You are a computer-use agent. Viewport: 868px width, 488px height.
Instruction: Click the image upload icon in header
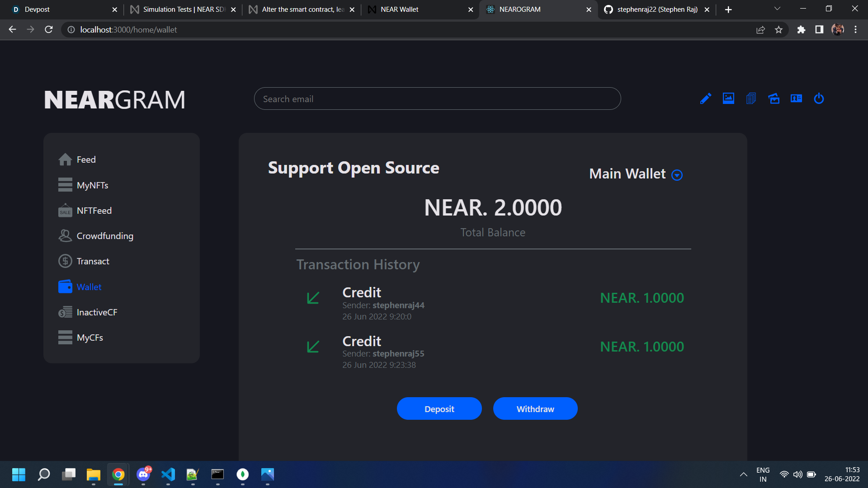(x=728, y=99)
